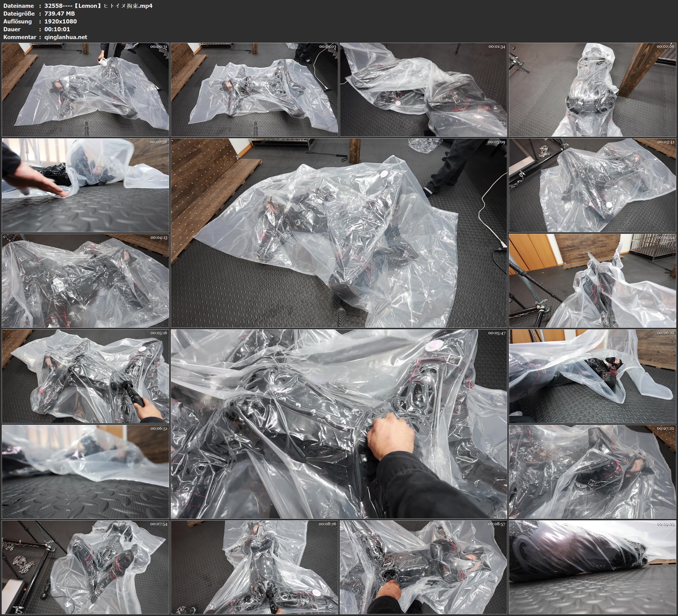678x616 pixels.
Task: Select the frame timestamped 00:04:13
Action: (x=85, y=281)
